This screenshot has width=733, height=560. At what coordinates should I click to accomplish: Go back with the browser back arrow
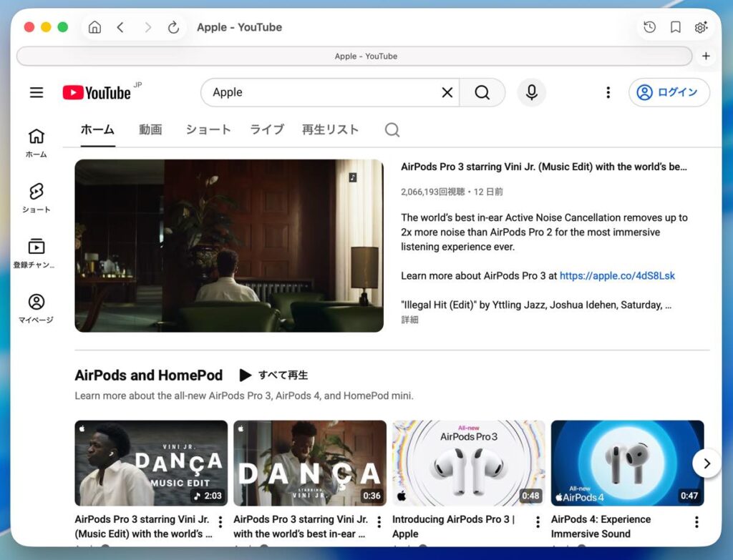point(120,27)
